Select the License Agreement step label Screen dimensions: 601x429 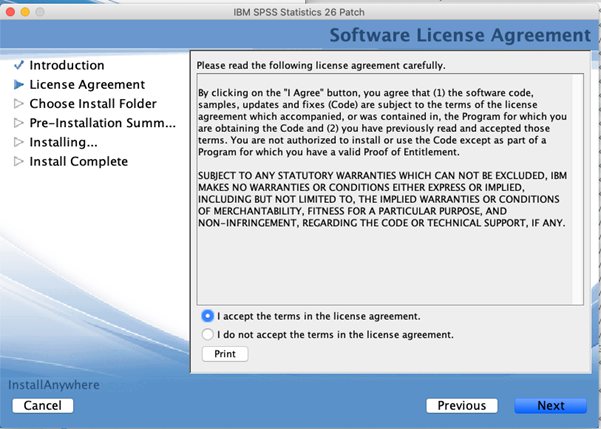tap(87, 85)
